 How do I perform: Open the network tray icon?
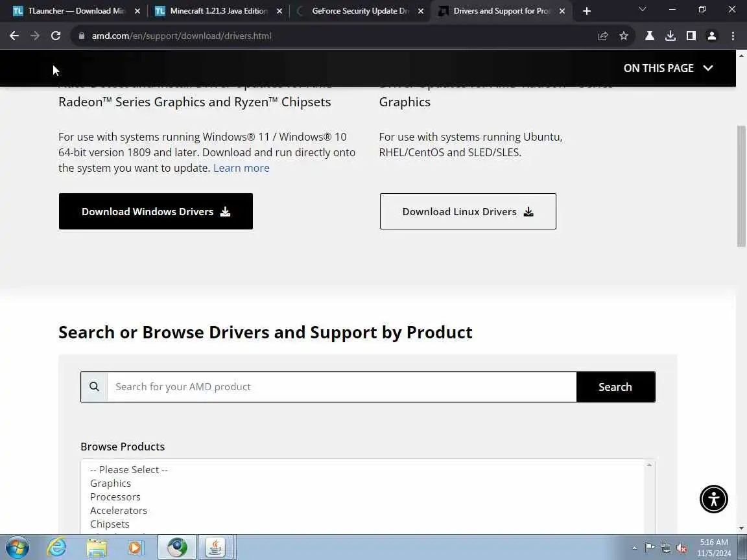point(666,548)
